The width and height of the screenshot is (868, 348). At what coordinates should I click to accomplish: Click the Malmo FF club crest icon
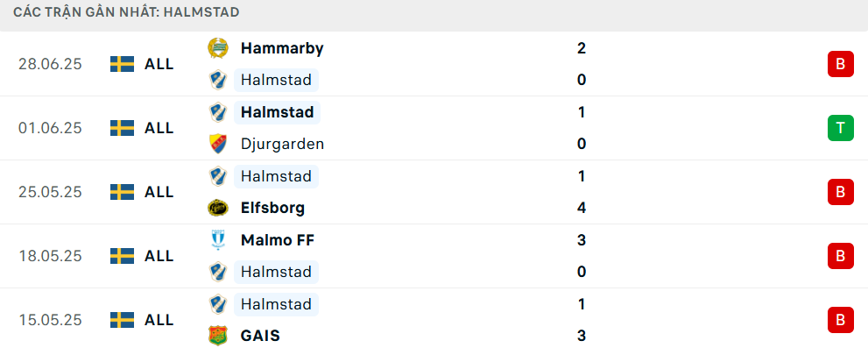(217, 240)
